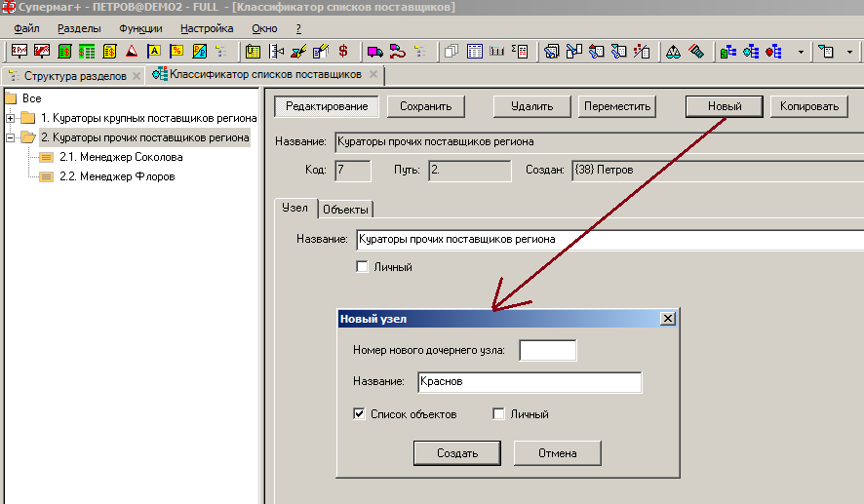The image size is (864, 504).
Task: Open the ? help menu
Action: [298, 28]
